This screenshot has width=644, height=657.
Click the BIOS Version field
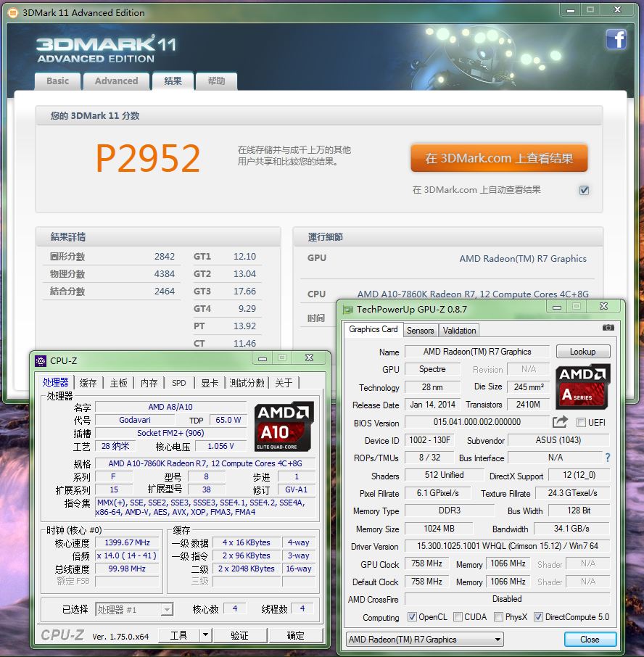coord(476,422)
